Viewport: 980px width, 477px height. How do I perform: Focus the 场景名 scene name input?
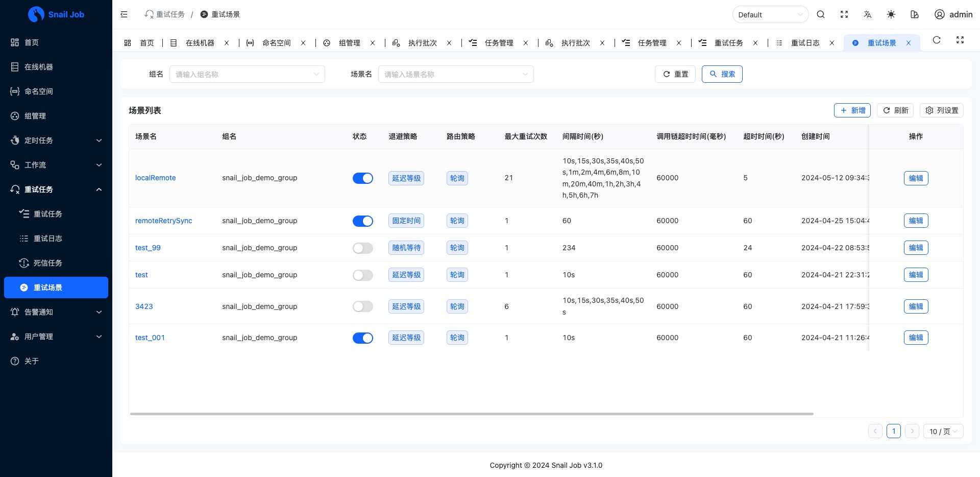pos(456,74)
